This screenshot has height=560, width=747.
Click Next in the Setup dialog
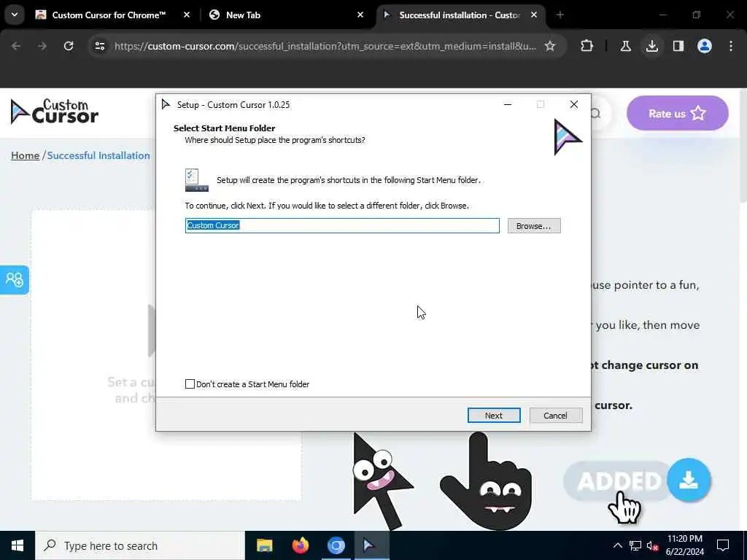point(494,415)
